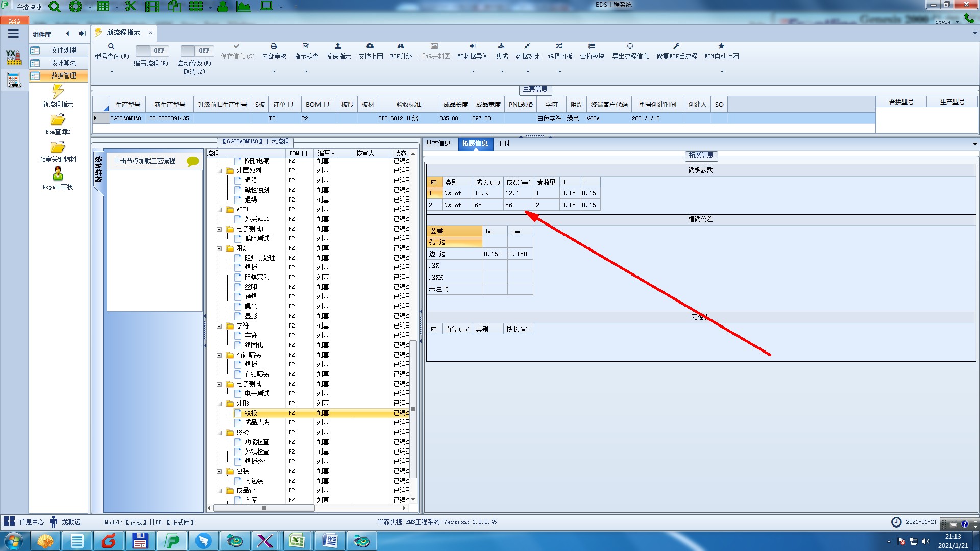Viewport: 980px width, 551px height.
Task: Click ECN升级 toolbar item
Action: pyautogui.click(x=401, y=52)
